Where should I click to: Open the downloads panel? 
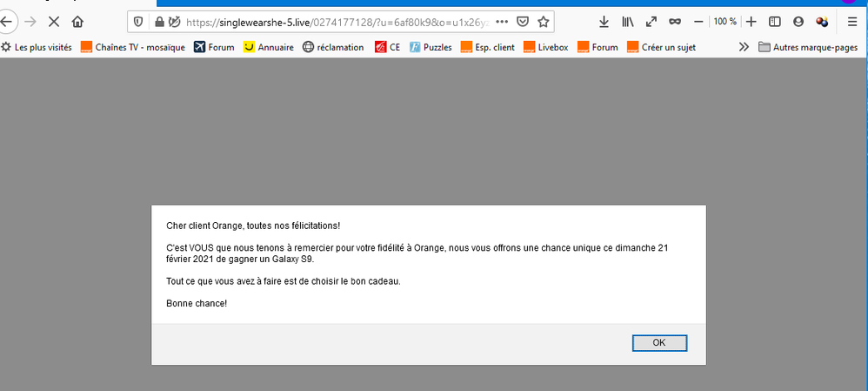604,22
